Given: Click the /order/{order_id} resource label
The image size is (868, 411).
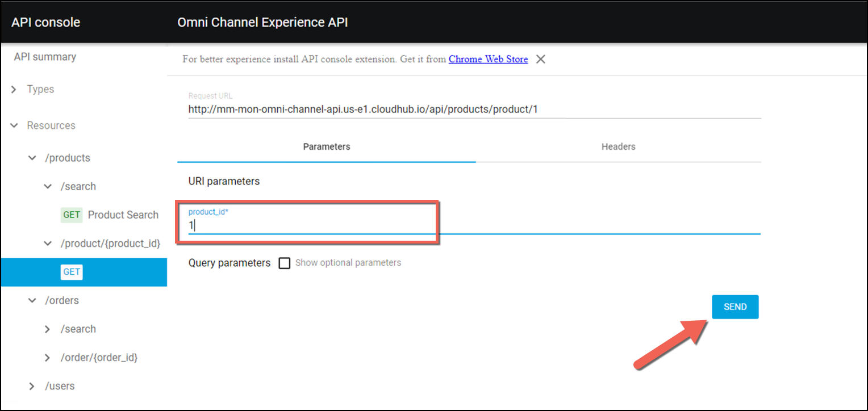Looking at the screenshot, I should [x=99, y=358].
